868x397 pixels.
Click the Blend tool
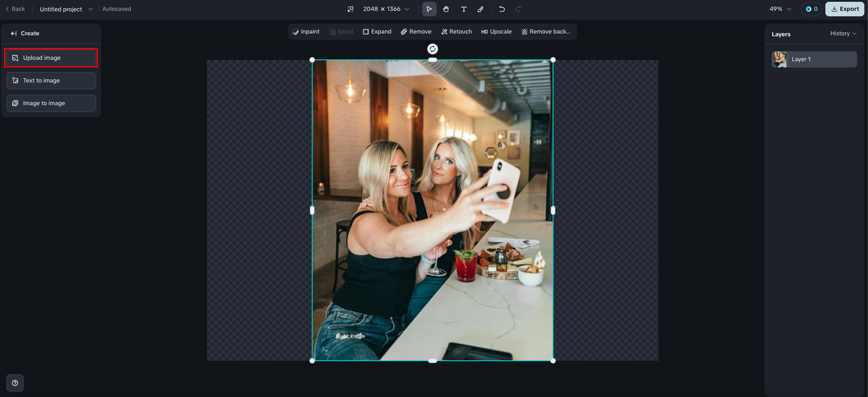tap(341, 32)
